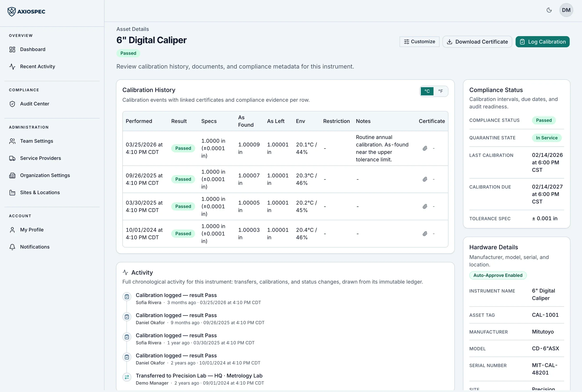This screenshot has height=392, width=582.
Task: Click Download Certificate button
Action: pos(477,42)
